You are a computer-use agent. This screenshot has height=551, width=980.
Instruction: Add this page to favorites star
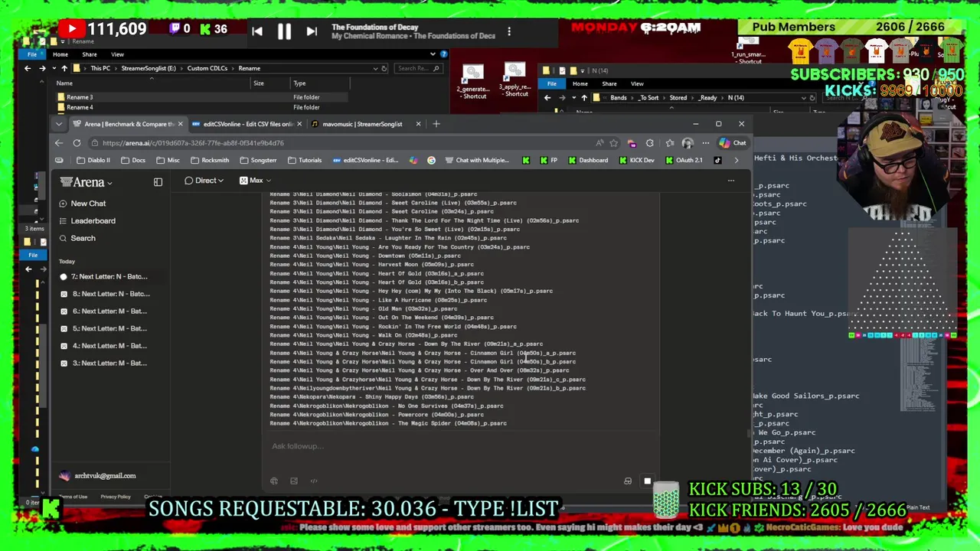(x=613, y=143)
